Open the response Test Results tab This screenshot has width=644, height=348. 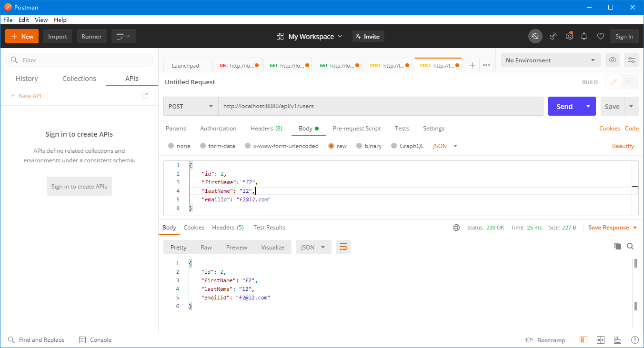(x=269, y=228)
